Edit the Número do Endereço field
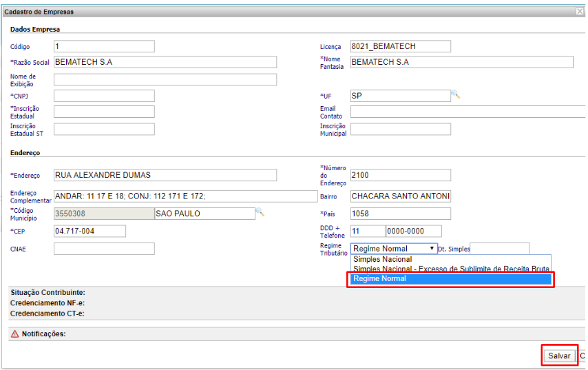The image size is (588, 370). [401, 175]
